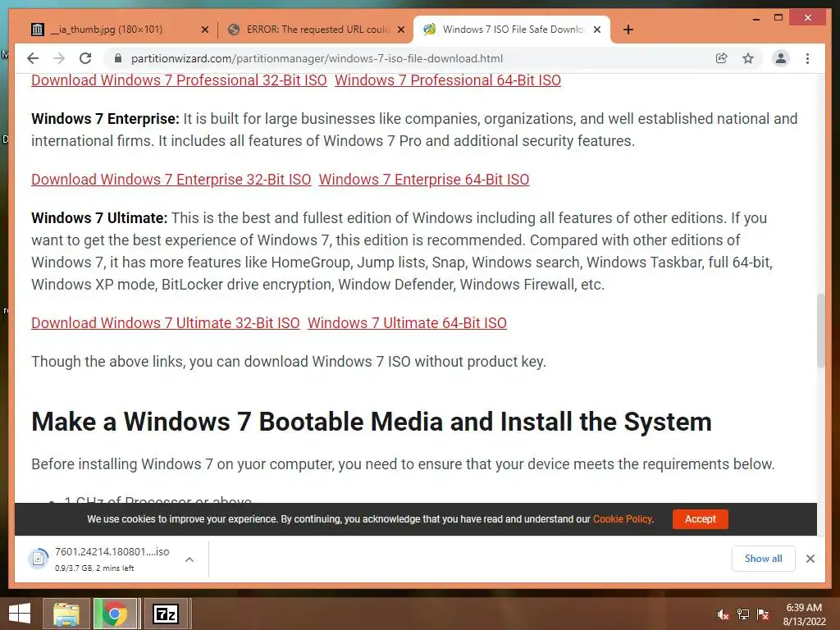Open File Explorer from the taskbar
840x630 pixels.
[66, 614]
